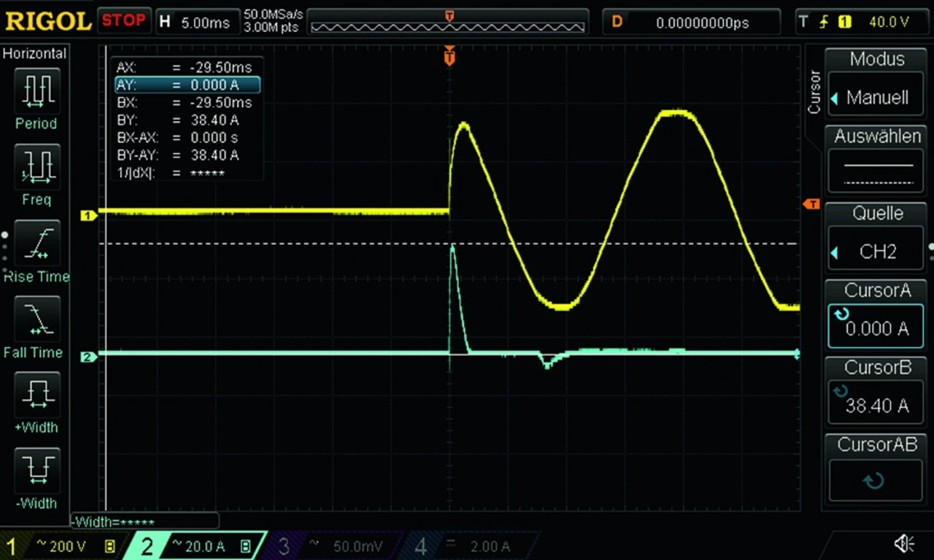Select the Period measurement icon
The width and height of the screenshot is (934, 560).
click(36, 91)
